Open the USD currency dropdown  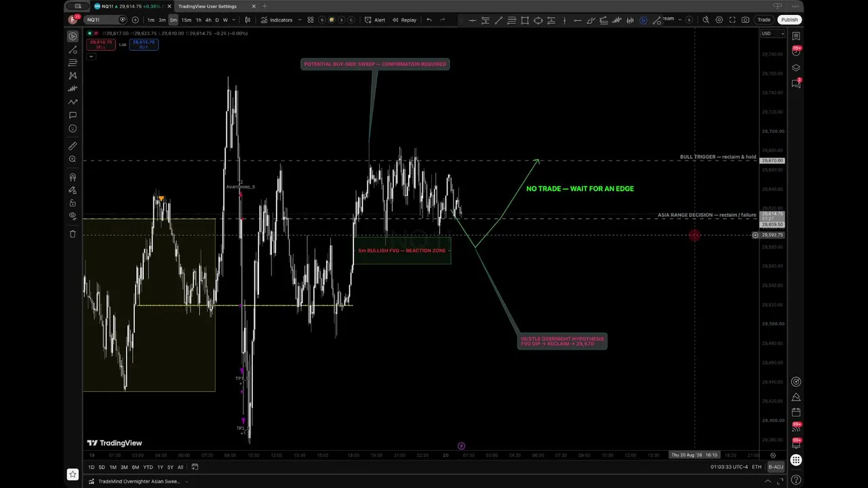pos(772,33)
